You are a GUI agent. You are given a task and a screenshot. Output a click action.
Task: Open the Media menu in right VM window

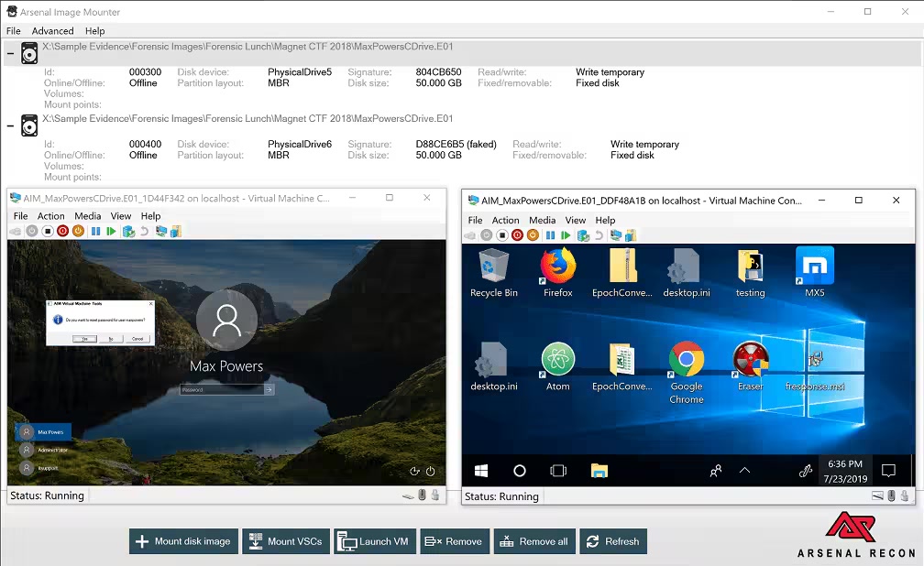542,220
